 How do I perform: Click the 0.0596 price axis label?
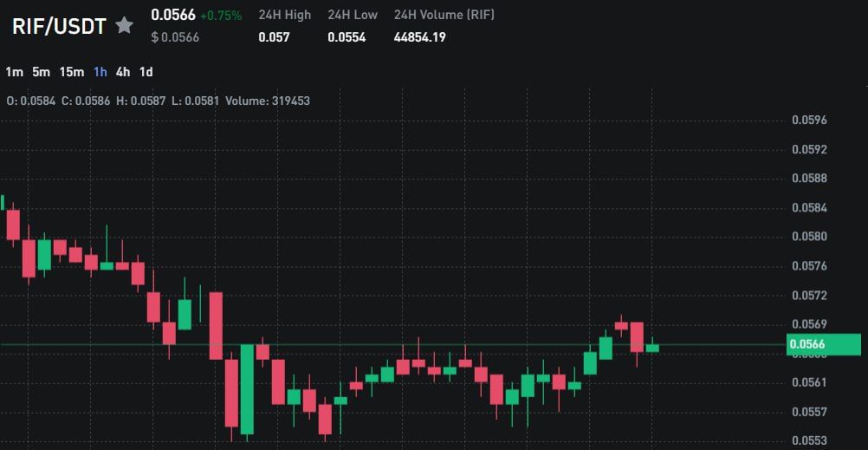(x=809, y=121)
